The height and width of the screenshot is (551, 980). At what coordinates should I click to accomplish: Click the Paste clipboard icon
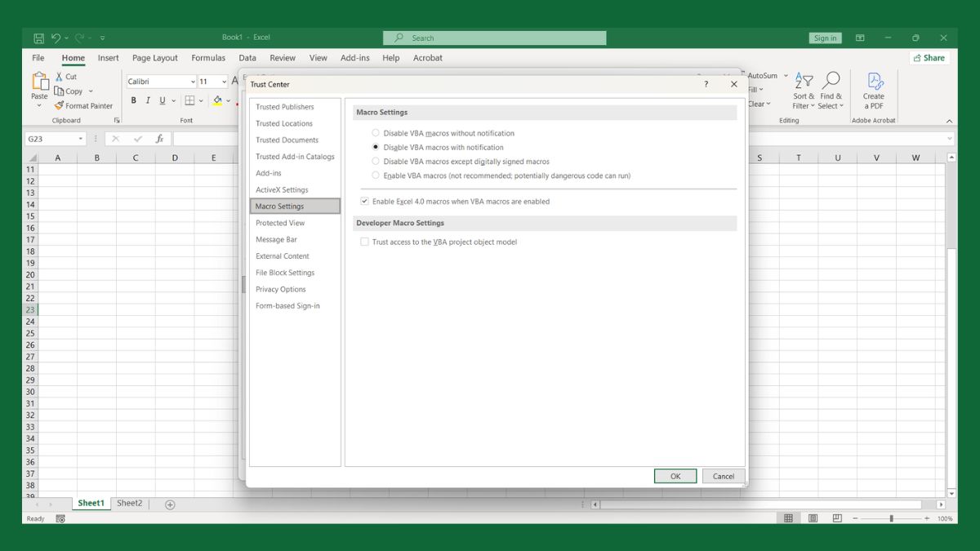(x=39, y=82)
